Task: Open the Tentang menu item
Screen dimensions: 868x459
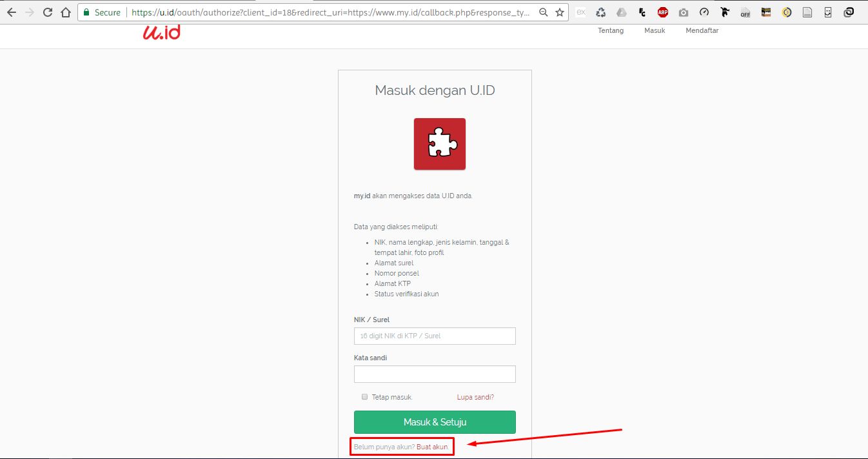Action: coord(611,31)
